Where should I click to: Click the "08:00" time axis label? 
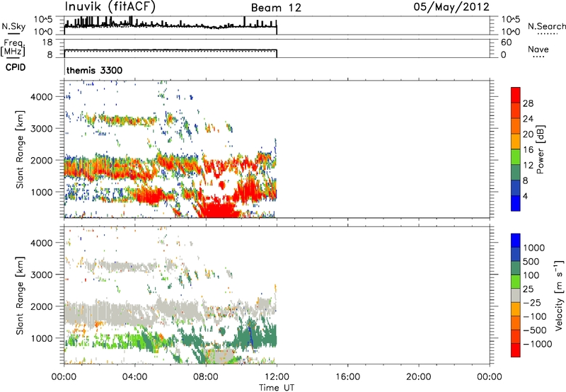(x=206, y=377)
